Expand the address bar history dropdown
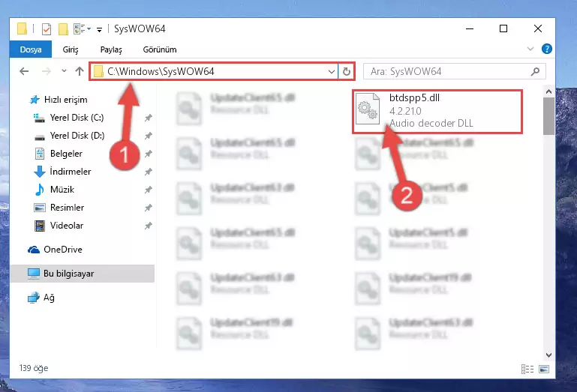Screen dimensions: 577x392 coord(332,71)
